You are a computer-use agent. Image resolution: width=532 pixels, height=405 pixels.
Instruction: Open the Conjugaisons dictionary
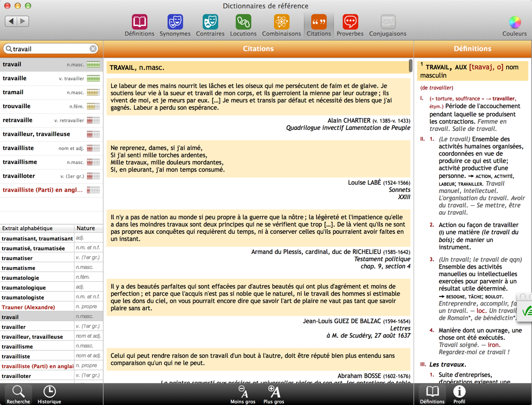point(388,25)
